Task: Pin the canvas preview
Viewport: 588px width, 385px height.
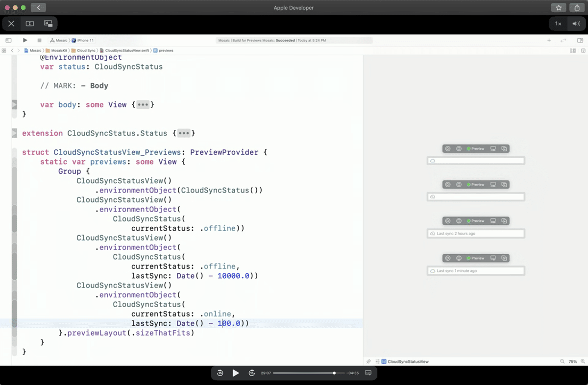Action: pyautogui.click(x=368, y=361)
